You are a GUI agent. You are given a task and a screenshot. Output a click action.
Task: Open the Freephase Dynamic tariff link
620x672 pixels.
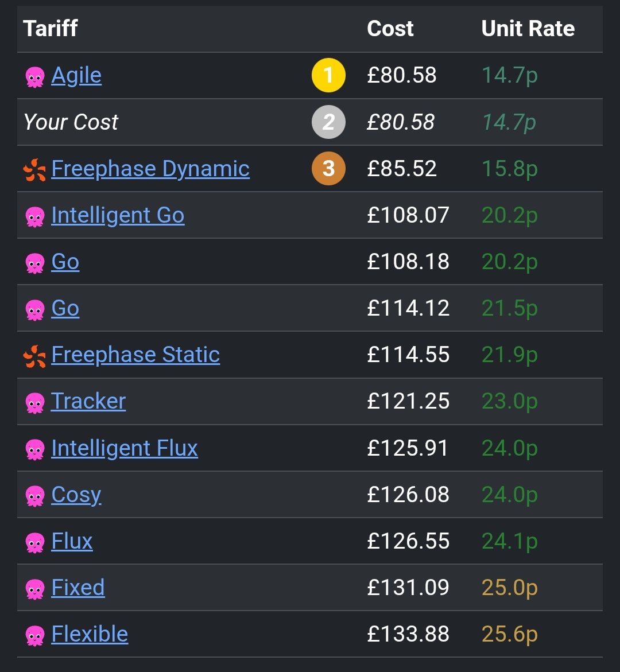coord(150,169)
